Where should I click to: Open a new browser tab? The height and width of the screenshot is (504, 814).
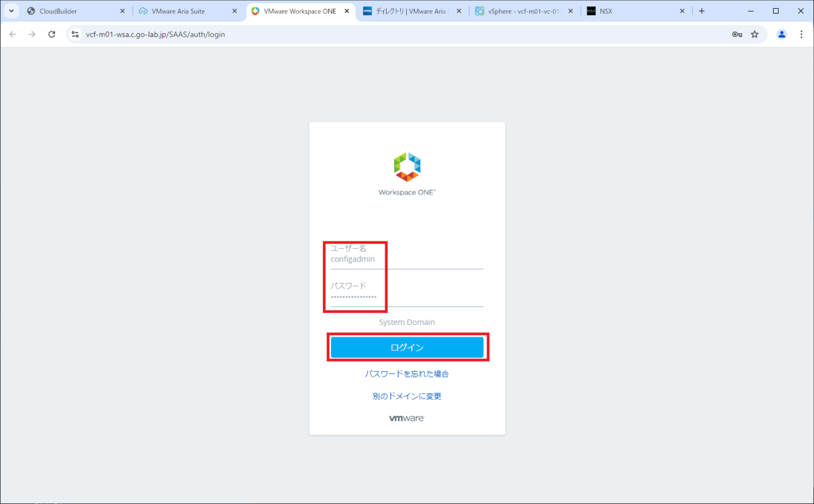tap(701, 11)
